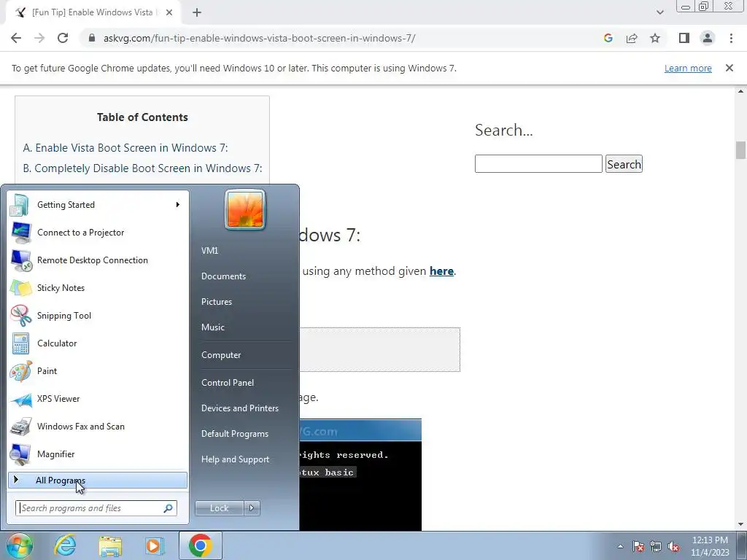Open Computer in Start menu
This screenshot has height=560, width=747.
[221, 355]
